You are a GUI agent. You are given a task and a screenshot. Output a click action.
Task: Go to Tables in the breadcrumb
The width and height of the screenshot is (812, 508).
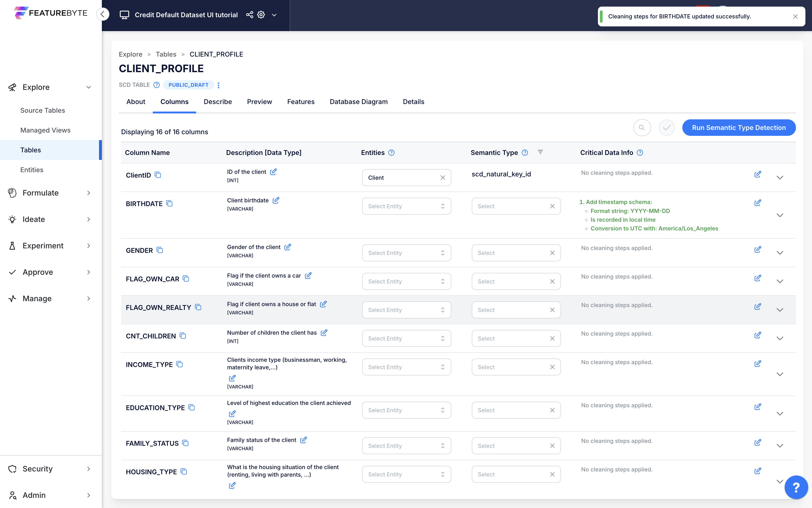tap(166, 54)
